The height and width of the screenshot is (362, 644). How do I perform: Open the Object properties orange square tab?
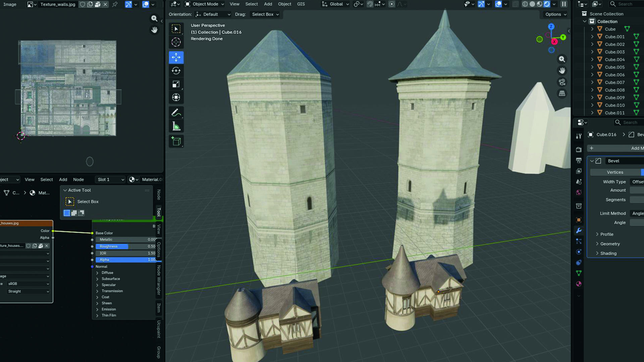579,220
